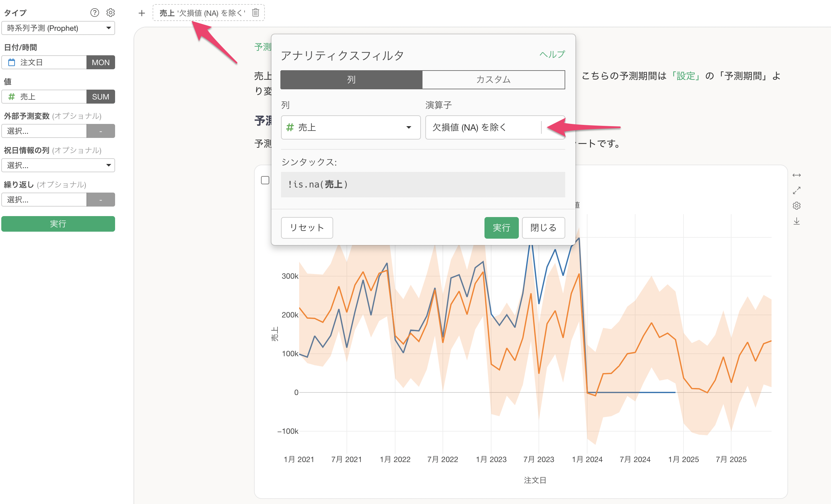Click the green 実行 button in dialog

[x=501, y=228]
